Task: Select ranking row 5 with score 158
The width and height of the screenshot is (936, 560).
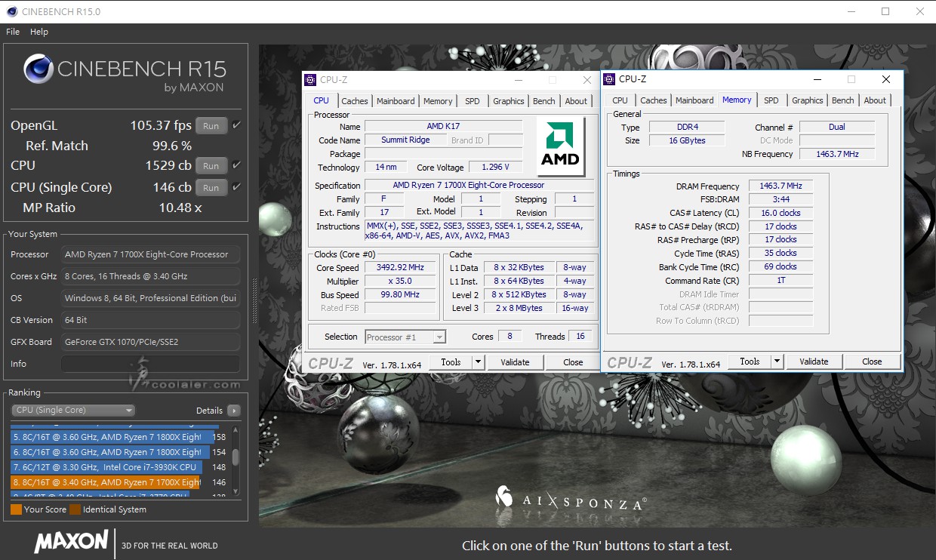Action: [x=119, y=437]
